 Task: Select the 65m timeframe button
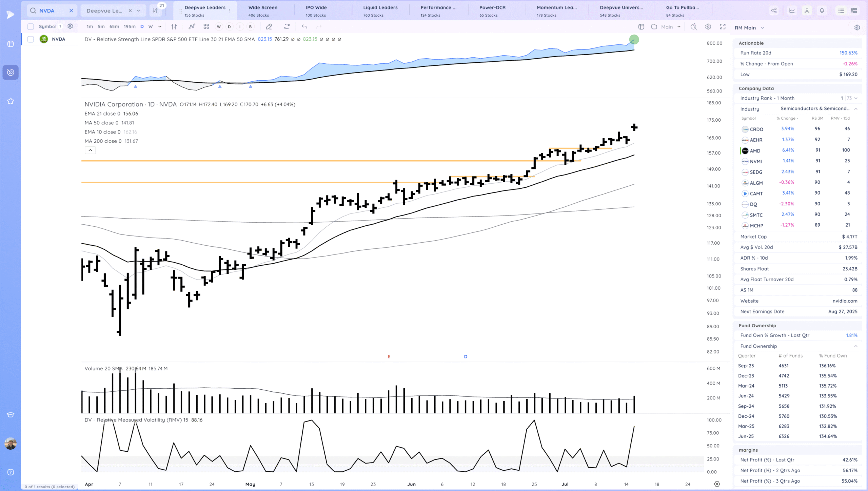(114, 26)
